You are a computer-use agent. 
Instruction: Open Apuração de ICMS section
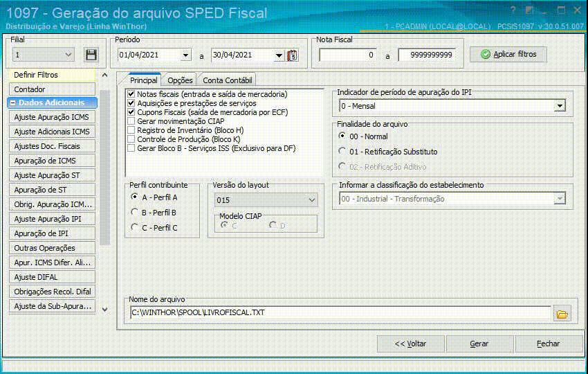point(52,161)
